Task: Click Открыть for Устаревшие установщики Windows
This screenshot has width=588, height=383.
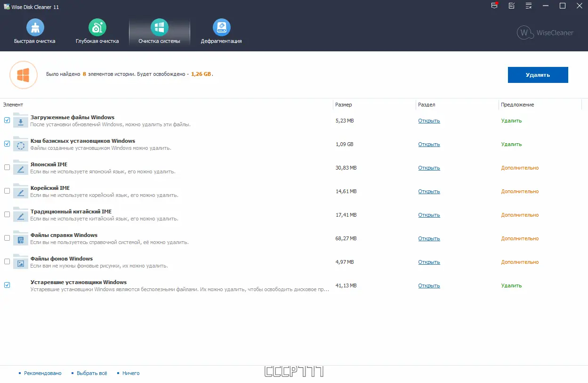Action: [x=429, y=285]
